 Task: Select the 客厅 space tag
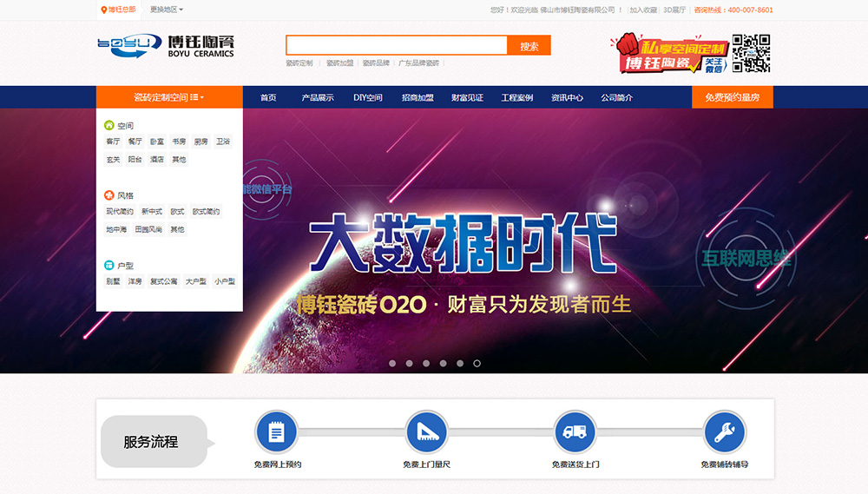(113, 142)
